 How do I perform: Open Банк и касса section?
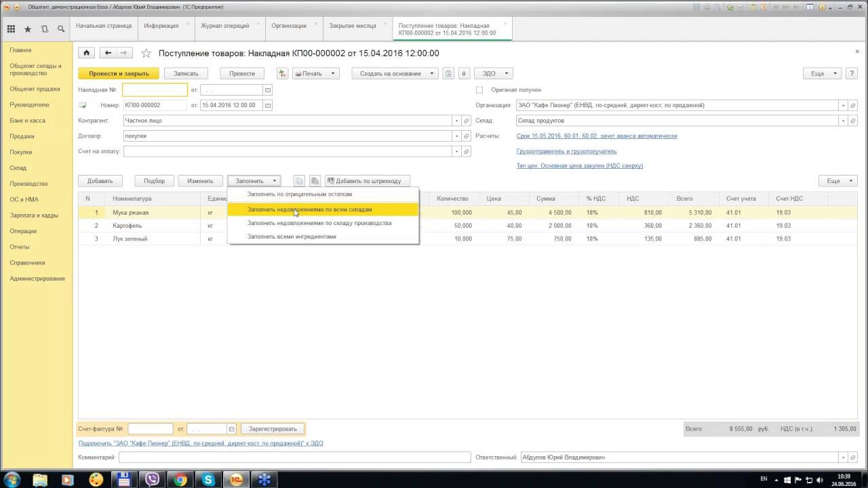click(27, 121)
